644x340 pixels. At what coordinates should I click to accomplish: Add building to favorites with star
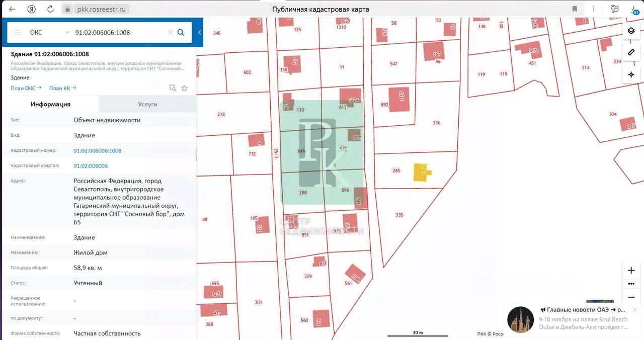185,88
